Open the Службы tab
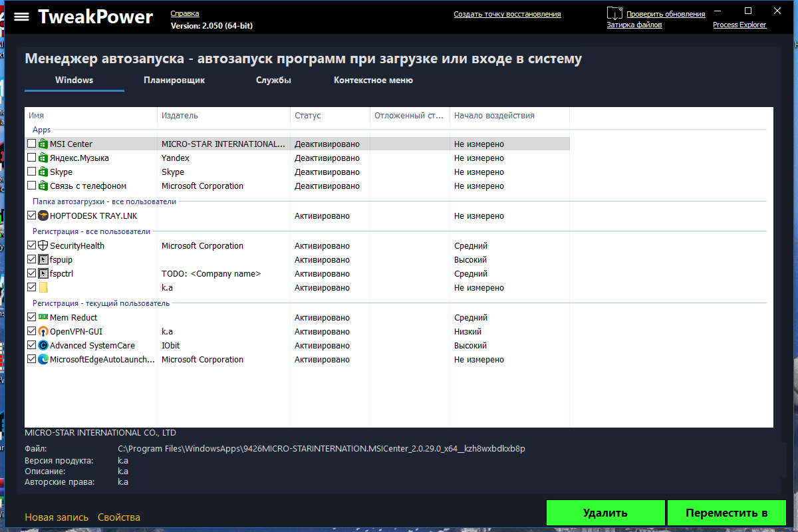Image resolution: width=798 pixels, height=532 pixels. (x=273, y=80)
